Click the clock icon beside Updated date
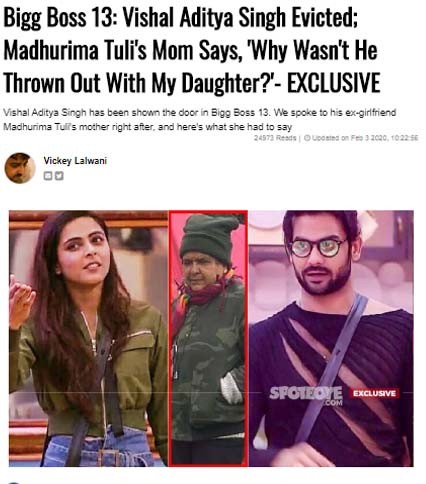Image resolution: width=426 pixels, height=484 pixels. tap(307, 138)
